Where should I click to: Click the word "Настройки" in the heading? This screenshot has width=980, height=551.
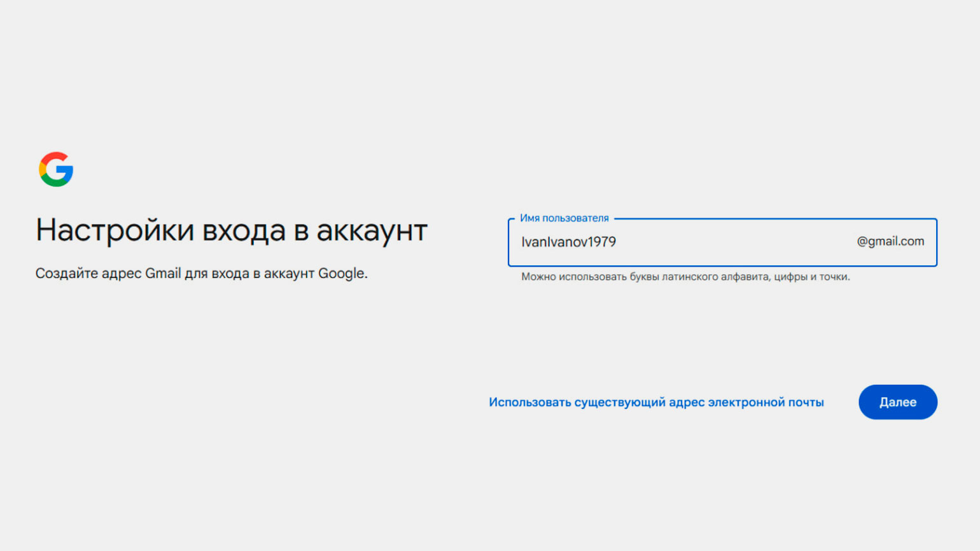click(115, 230)
